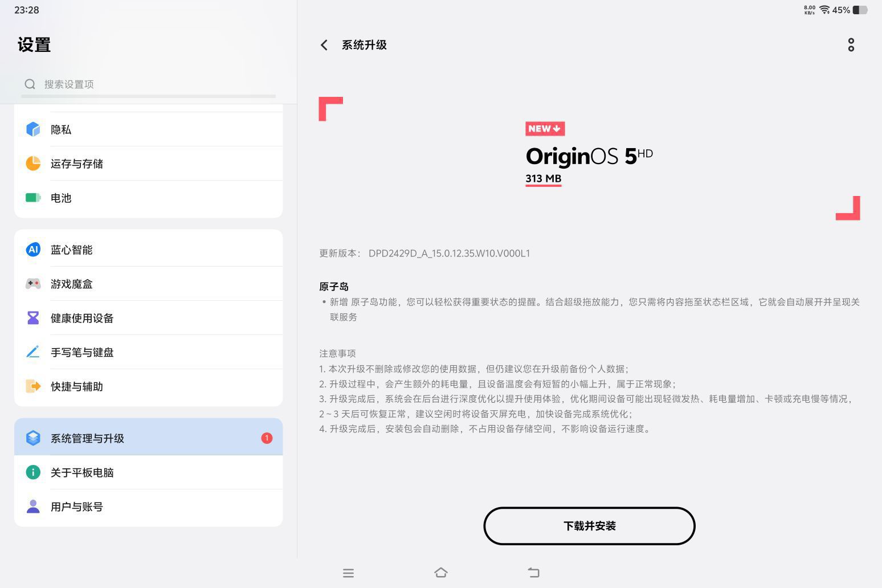Tap the 运存与存储 pie chart icon
The image size is (882, 588).
tap(33, 164)
